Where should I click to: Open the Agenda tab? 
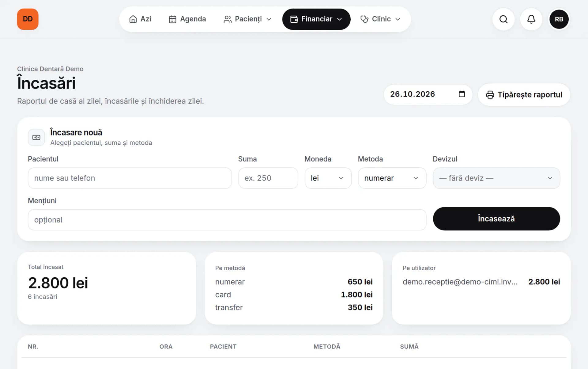[x=187, y=19]
